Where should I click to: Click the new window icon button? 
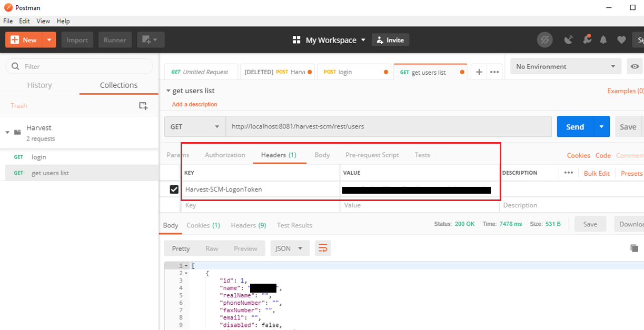151,40
